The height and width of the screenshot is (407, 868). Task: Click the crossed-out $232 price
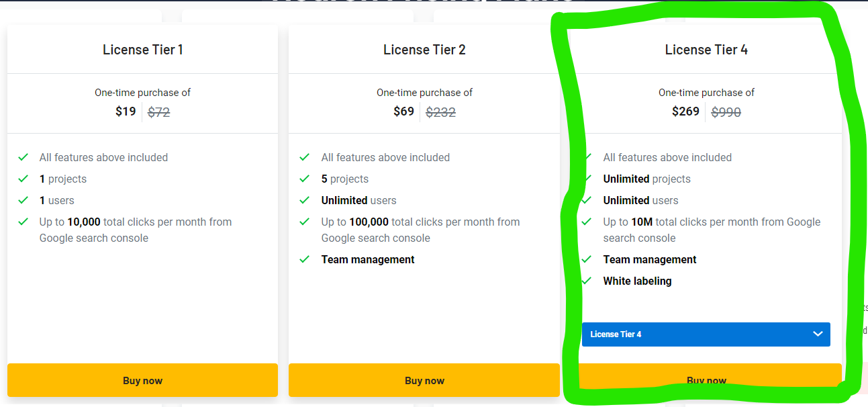[x=441, y=112]
